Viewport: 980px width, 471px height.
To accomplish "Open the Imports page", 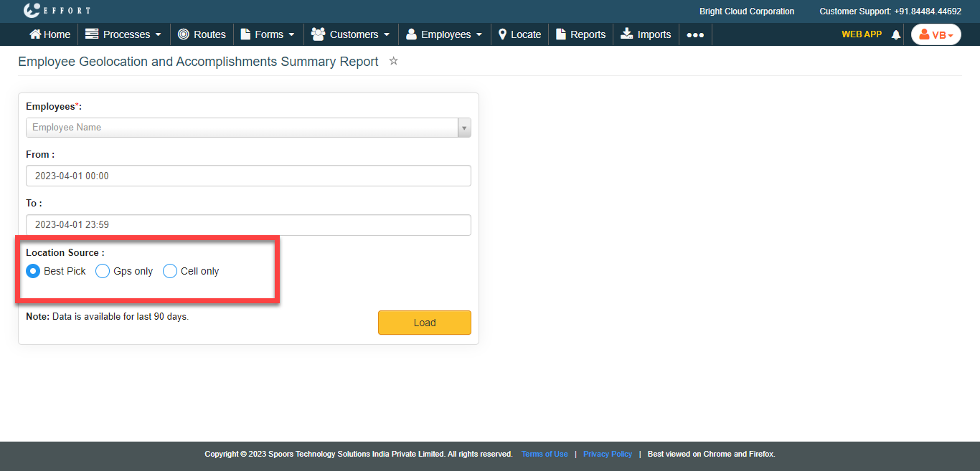I will [x=646, y=34].
